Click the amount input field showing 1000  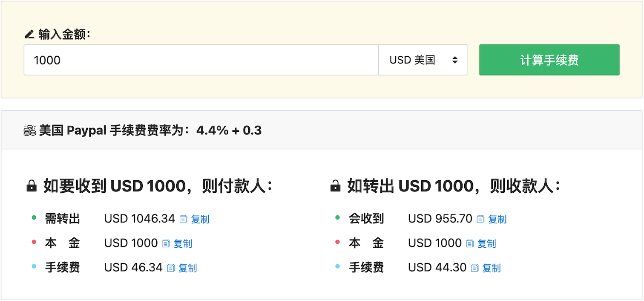coord(200,60)
